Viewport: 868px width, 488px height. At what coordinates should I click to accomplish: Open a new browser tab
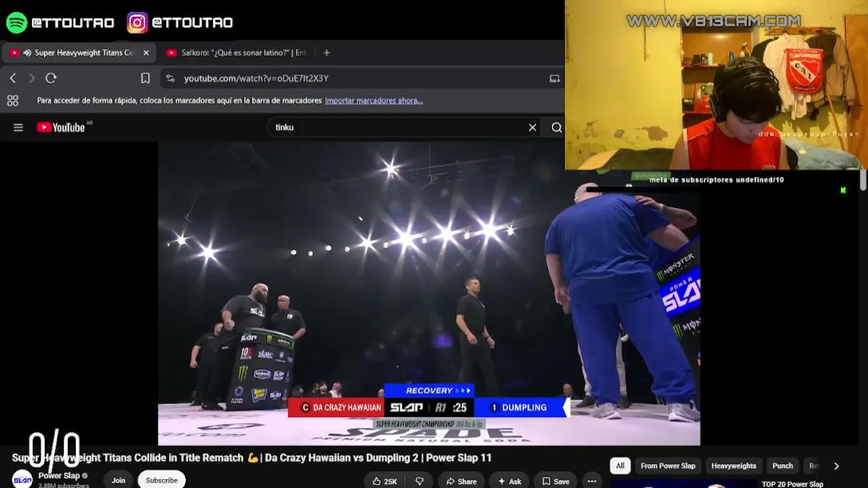point(326,53)
